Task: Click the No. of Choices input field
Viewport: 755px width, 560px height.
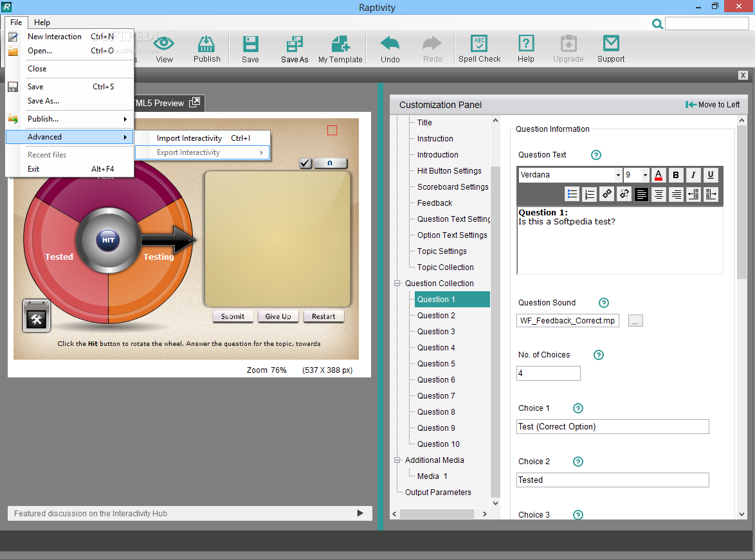Action: (549, 373)
